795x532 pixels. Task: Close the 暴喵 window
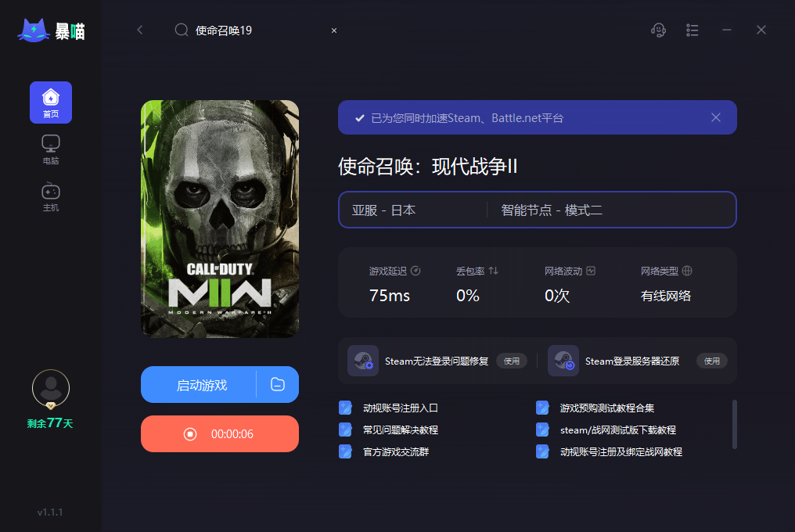(761, 30)
